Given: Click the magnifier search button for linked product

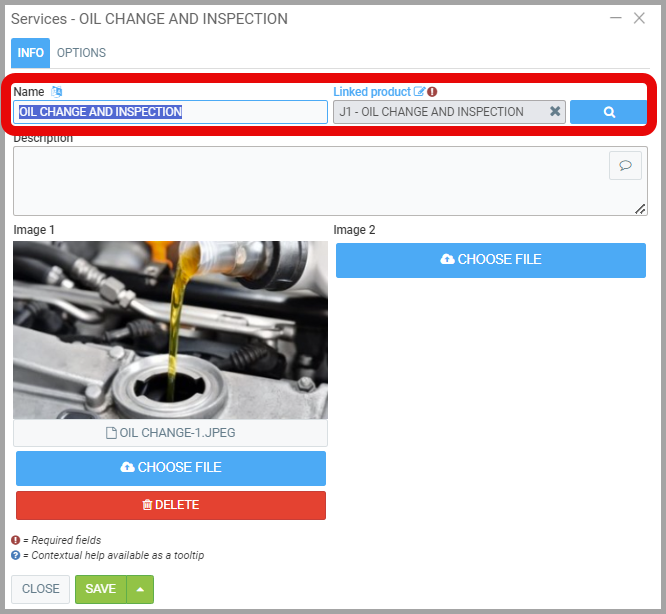Looking at the screenshot, I should pos(608,112).
